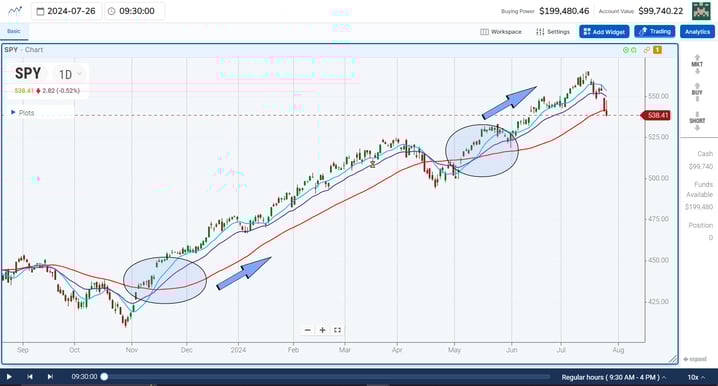Open the user avatar icon

[x=701, y=11]
